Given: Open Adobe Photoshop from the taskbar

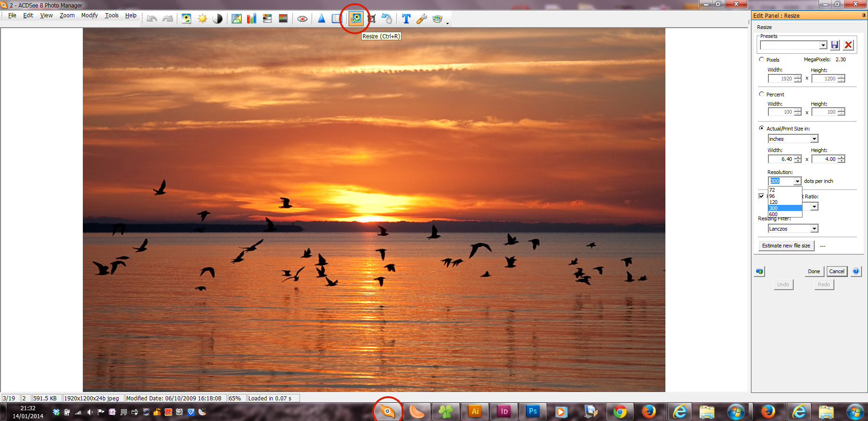Looking at the screenshot, I should 532,412.
